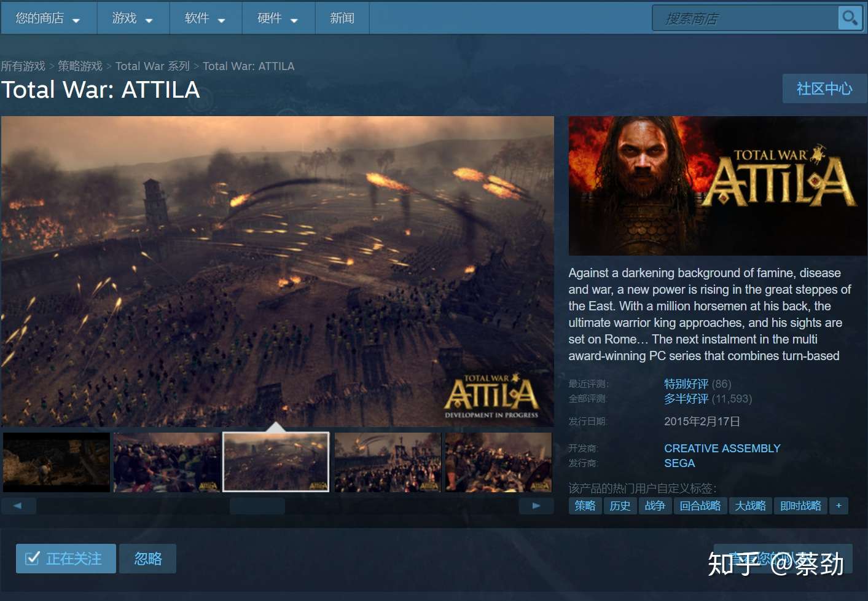Open the SEGA publisher link
Image resolution: width=868 pixels, height=601 pixels.
click(679, 463)
